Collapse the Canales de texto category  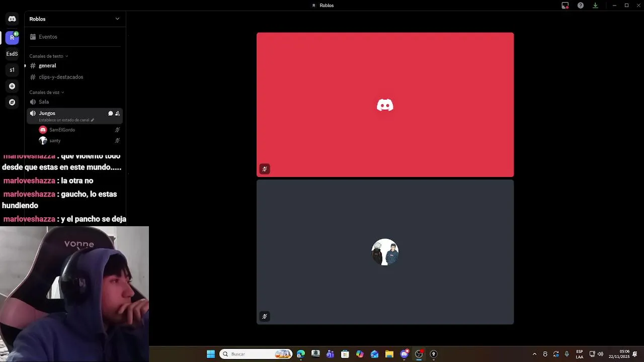(x=48, y=56)
